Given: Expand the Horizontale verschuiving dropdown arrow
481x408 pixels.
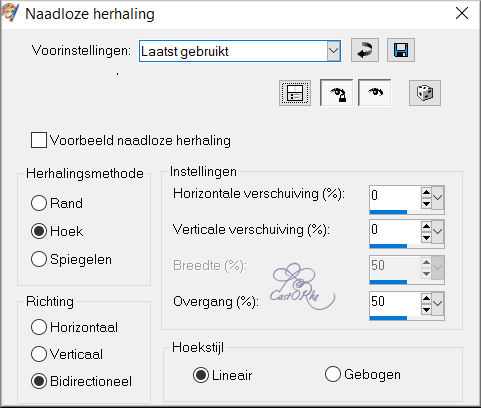Looking at the screenshot, I should pos(438,197).
